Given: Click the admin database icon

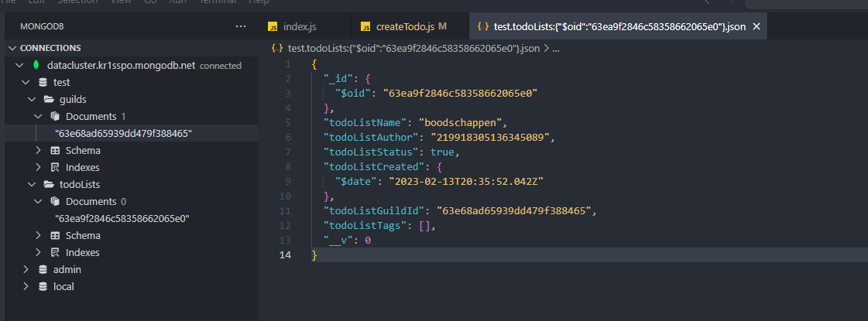Looking at the screenshot, I should click(x=43, y=269).
